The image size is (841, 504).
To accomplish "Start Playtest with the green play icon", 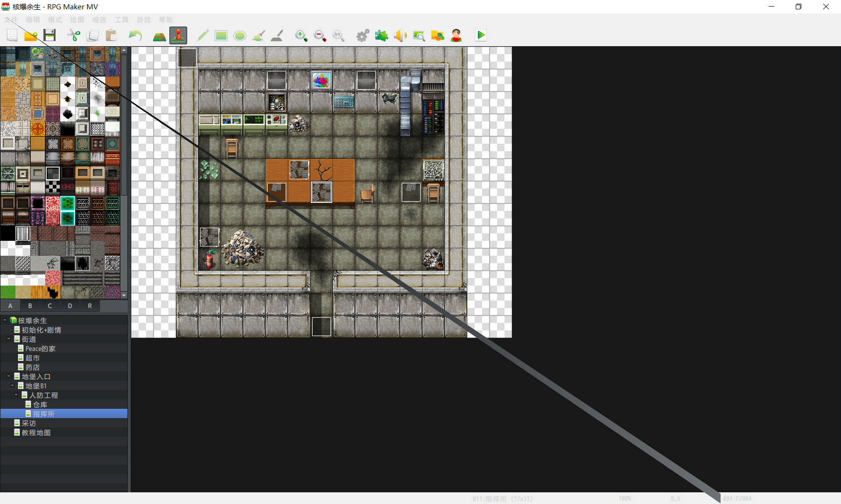I will [x=481, y=35].
